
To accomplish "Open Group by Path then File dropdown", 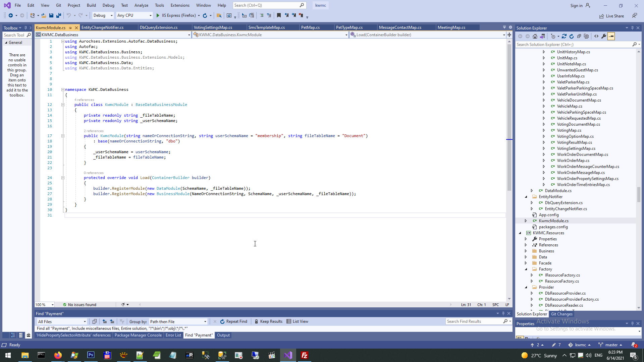I will 178,321.
